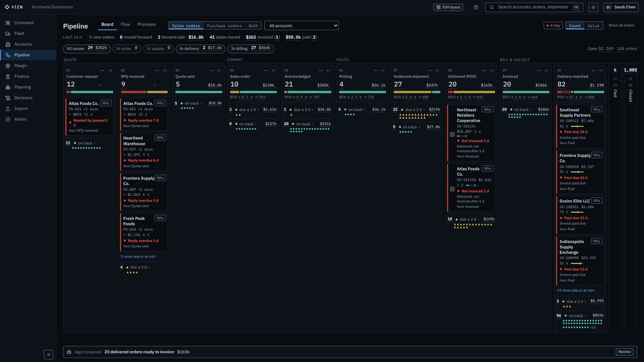
Task: Open the Admin shield icon
Action: pos(8,119)
